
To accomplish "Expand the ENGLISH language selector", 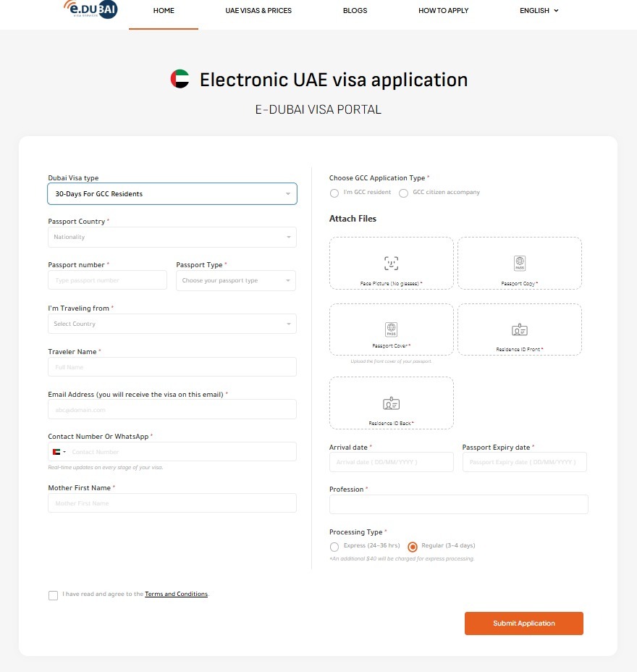I will 539,11.
